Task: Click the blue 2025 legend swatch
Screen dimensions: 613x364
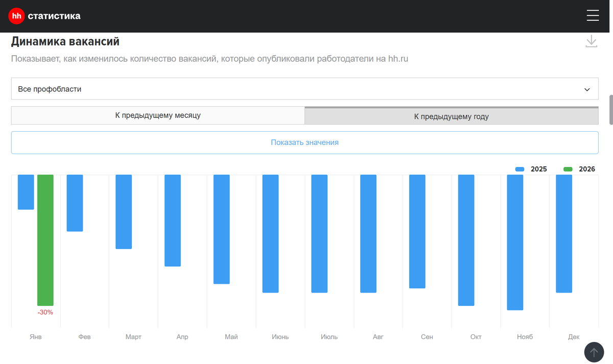Action: tap(520, 169)
